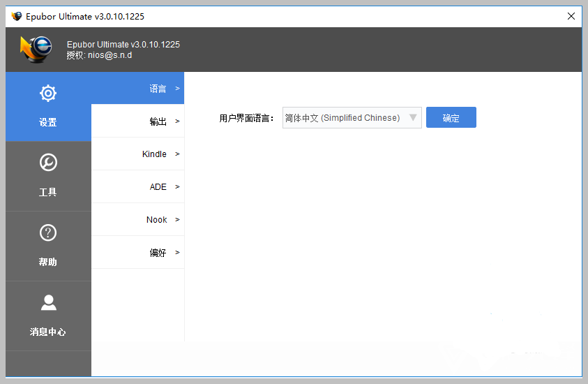This screenshot has height=384, width=588.
Task: Expand the language dropdown arrow
Action: point(413,117)
